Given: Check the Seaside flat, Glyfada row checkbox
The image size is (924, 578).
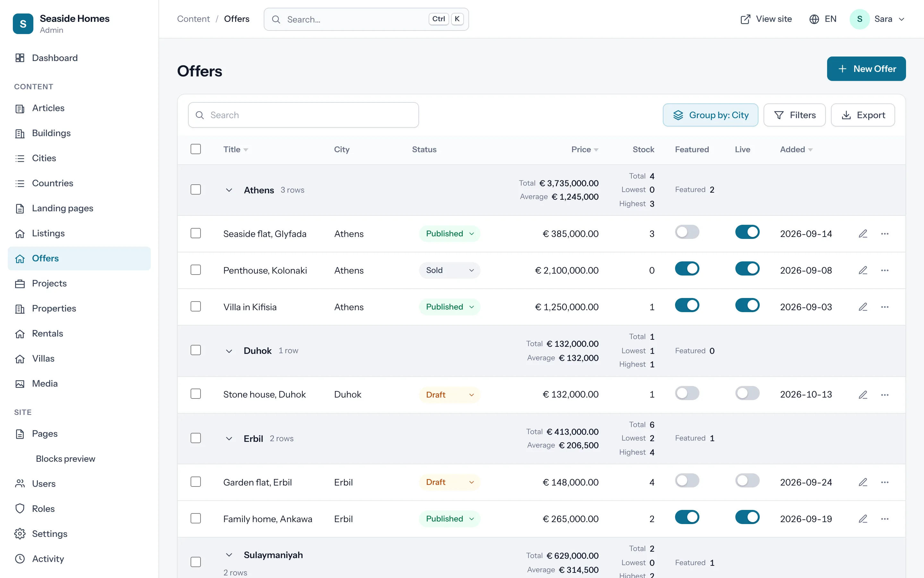Looking at the screenshot, I should click(x=195, y=233).
